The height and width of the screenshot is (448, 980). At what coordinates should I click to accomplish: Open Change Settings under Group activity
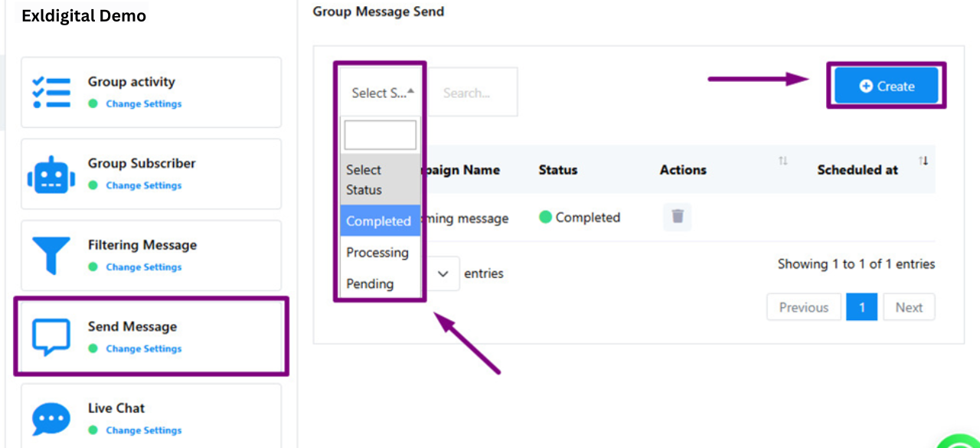(x=144, y=103)
